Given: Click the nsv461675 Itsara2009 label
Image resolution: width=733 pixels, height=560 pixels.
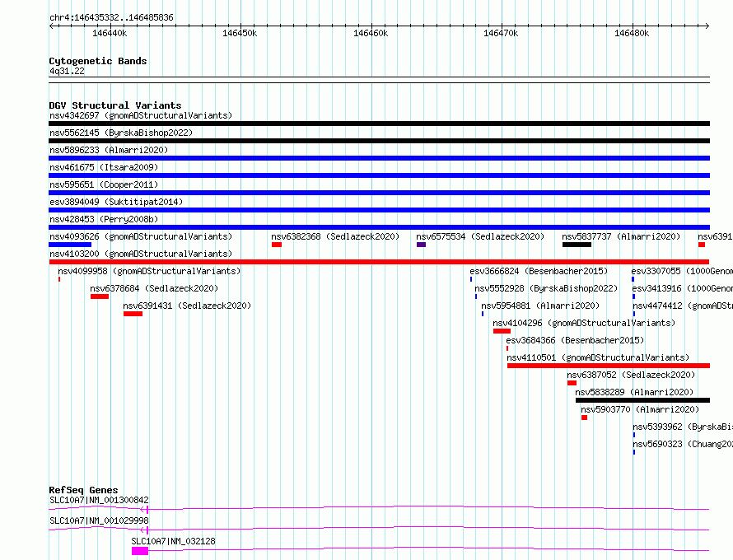Looking at the screenshot, I should (x=104, y=167).
